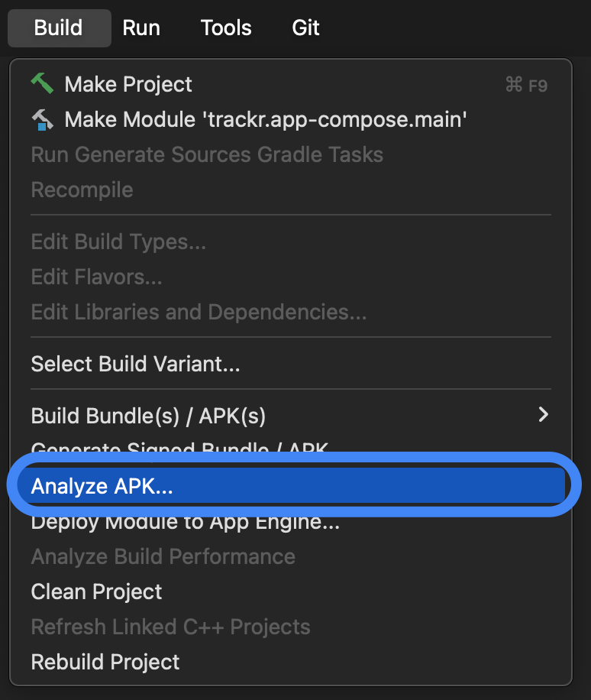The width and height of the screenshot is (591, 700).
Task: Click the Make Project hammer icon
Action: point(42,84)
